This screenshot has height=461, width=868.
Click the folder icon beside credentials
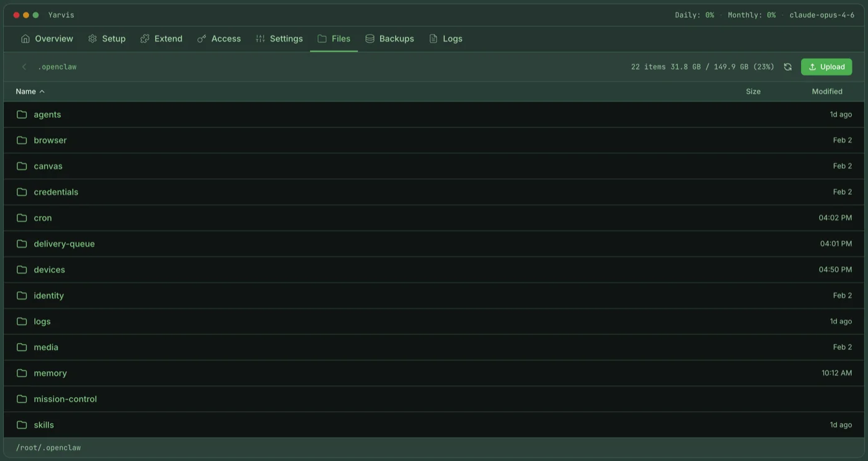[x=22, y=192]
